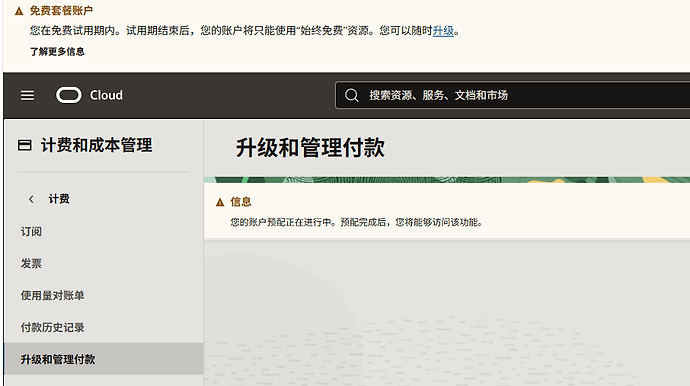690x386 pixels.
Task: Select 升级和管理付款 in the sidebar
Action: [x=104, y=359]
